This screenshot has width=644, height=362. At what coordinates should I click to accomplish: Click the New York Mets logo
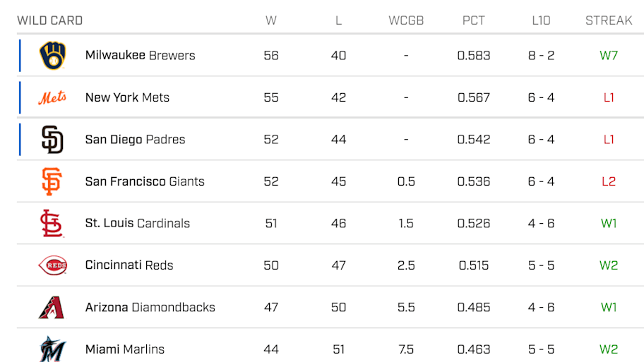52,97
